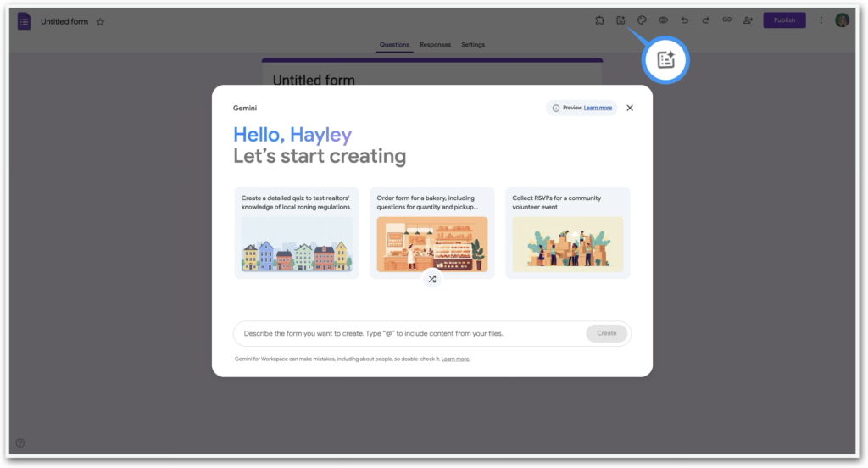Click the preview eye icon
The height and width of the screenshot is (468, 868).
click(x=663, y=20)
